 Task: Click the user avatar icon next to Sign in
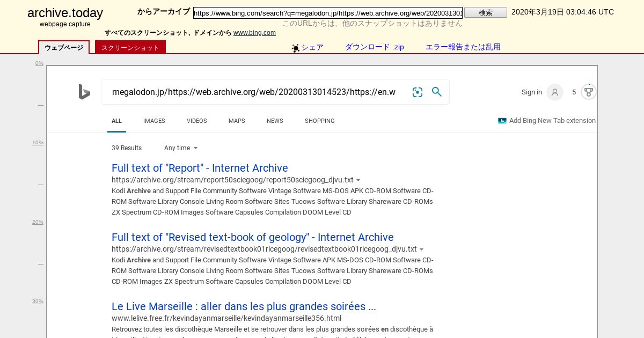pyautogui.click(x=555, y=92)
